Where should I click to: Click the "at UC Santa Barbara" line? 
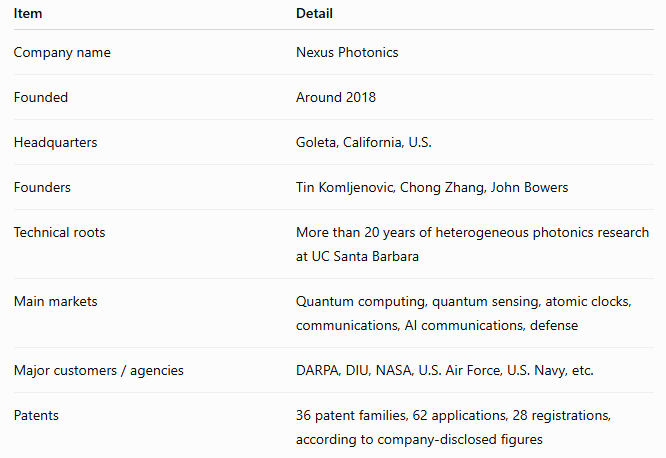point(357,257)
